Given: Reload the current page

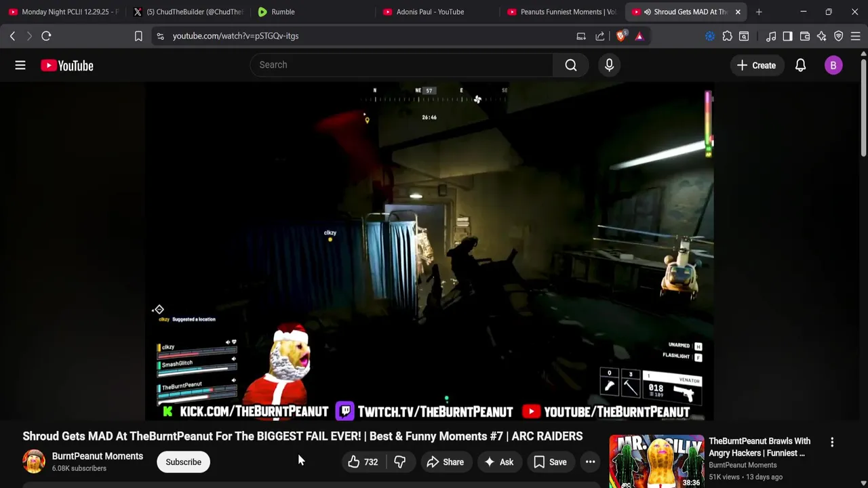Looking at the screenshot, I should [x=46, y=36].
